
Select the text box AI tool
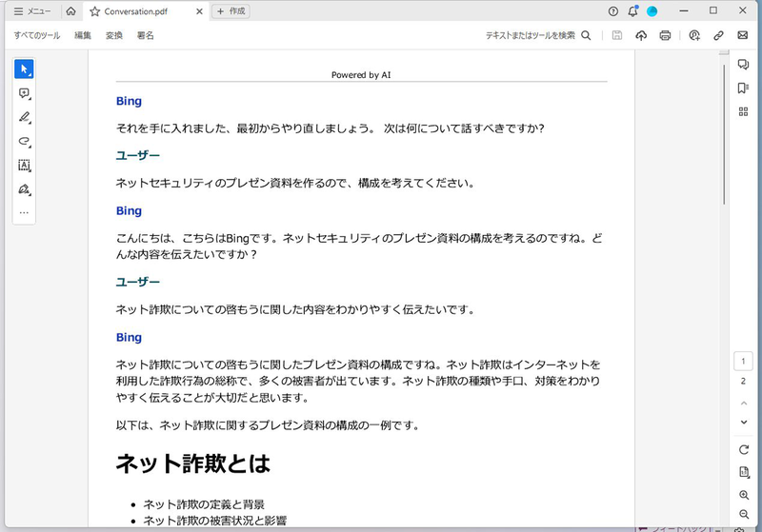[x=24, y=166]
